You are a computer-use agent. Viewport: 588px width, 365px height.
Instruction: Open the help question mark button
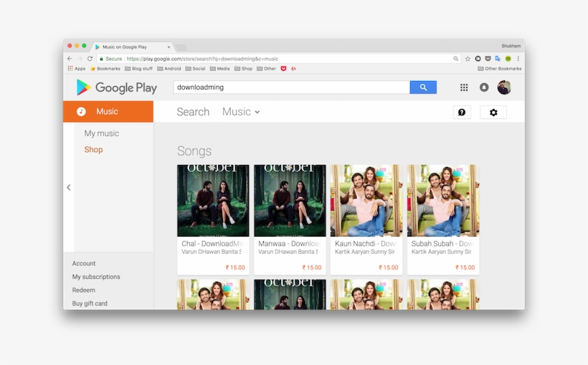click(462, 112)
